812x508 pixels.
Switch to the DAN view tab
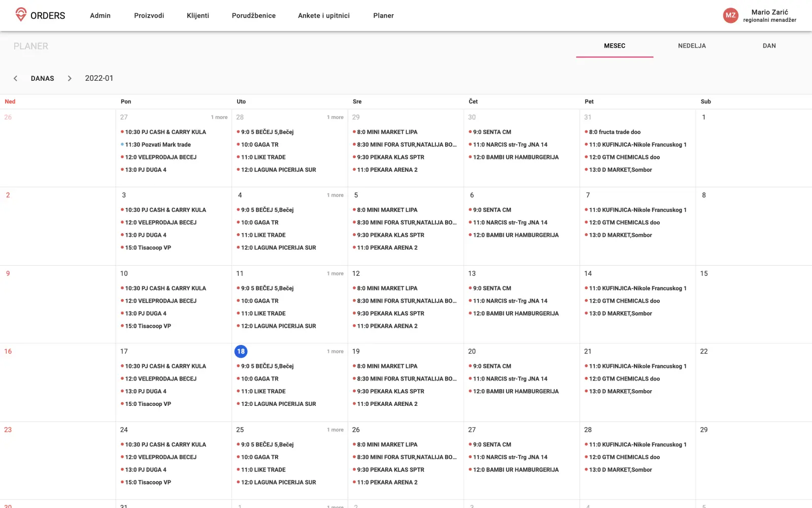769,46
